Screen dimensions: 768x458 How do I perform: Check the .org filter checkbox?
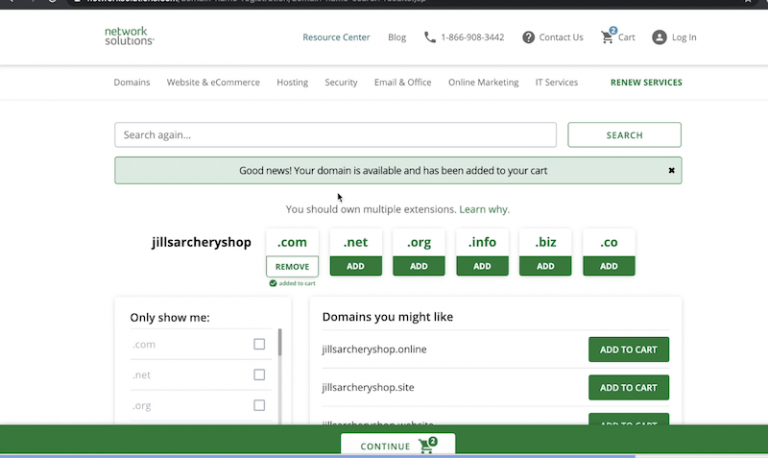click(259, 405)
